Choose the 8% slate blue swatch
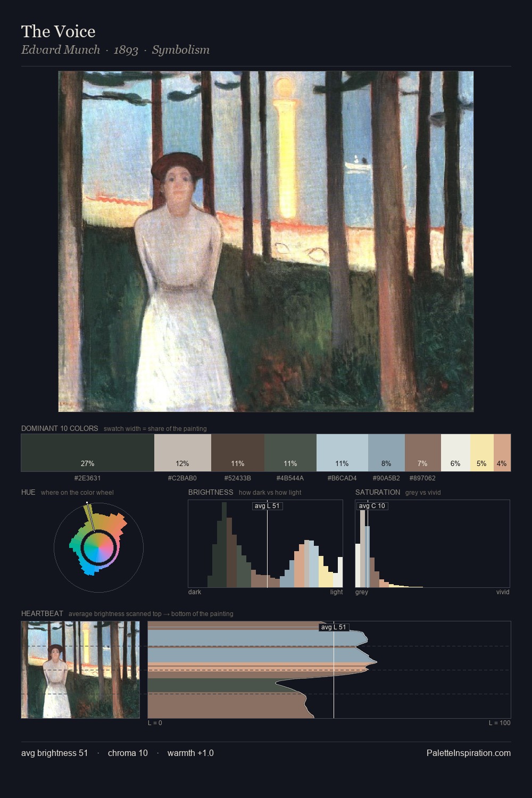Screen dimensions: 532x798 pos(386,453)
